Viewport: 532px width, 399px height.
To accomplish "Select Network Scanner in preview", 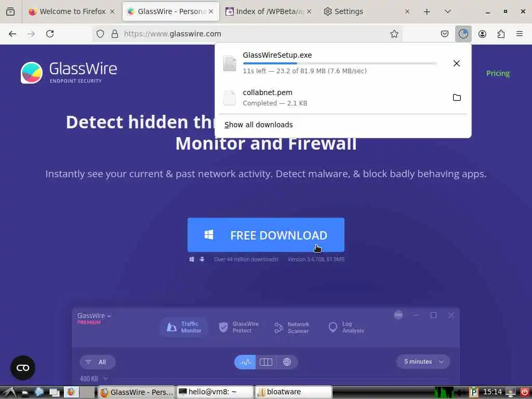I will point(292,327).
